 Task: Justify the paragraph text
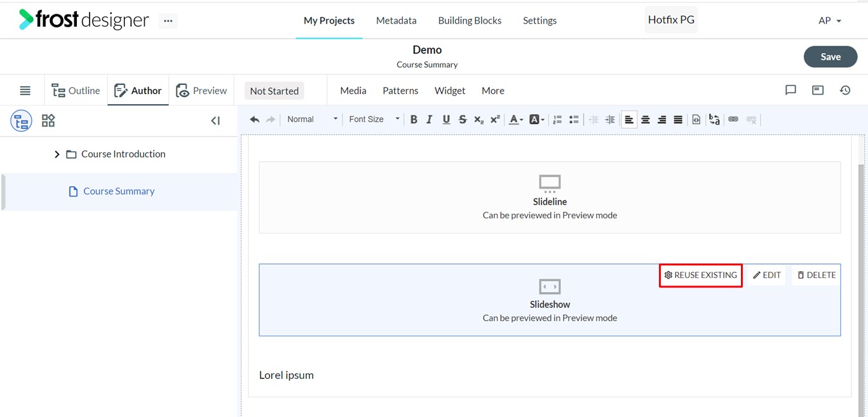click(678, 119)
